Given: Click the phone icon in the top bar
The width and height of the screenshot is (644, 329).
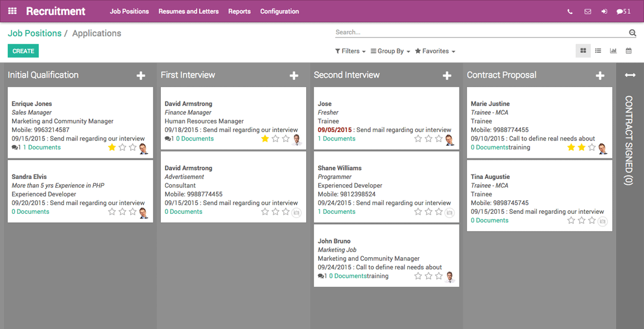Looking at the screenshot, I should point(570,11).
